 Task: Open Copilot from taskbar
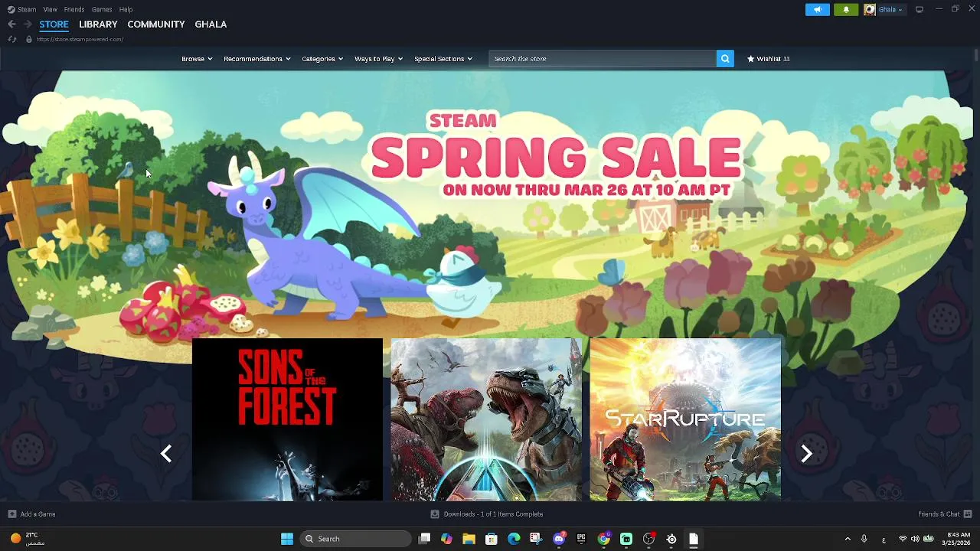coord(446,539)
